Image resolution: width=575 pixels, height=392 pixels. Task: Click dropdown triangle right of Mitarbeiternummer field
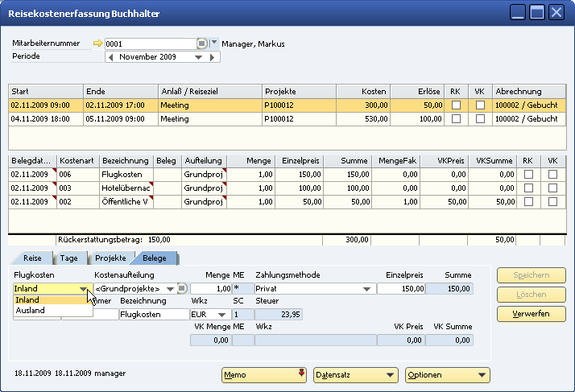click(x=214, y=43)
